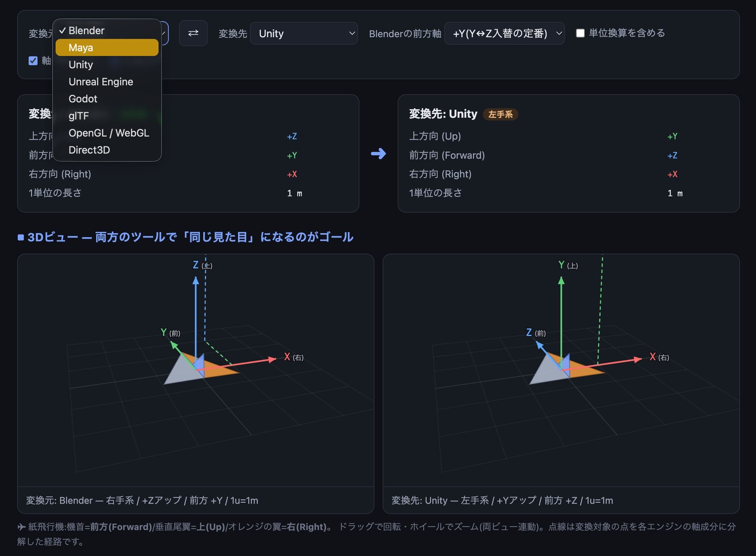Click the swap source and destination icon

[x=193, y=33]
